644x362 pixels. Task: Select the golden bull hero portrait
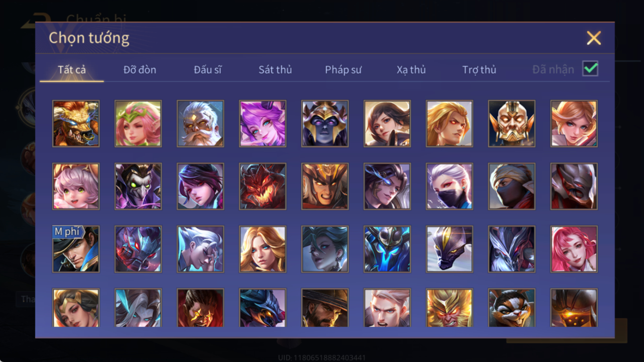(x=76, y=123)
